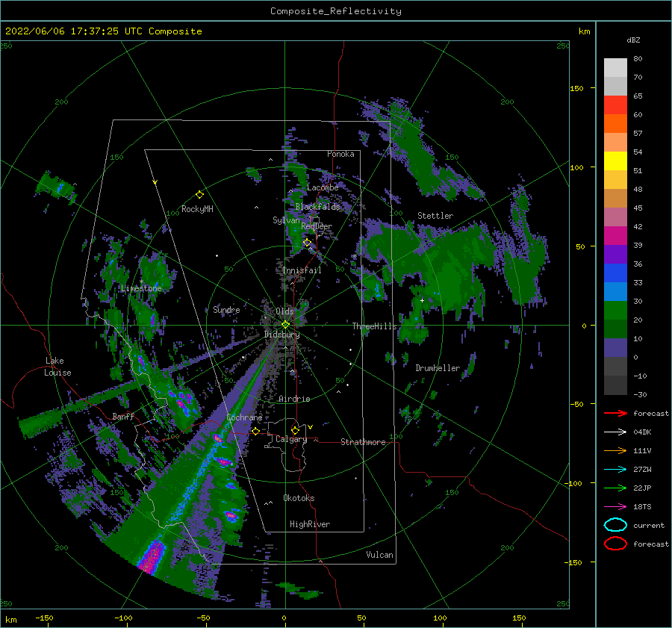Click the Airdrie label
The width and height of the screenshot is (672, 628).
click(x=294, y=399)
